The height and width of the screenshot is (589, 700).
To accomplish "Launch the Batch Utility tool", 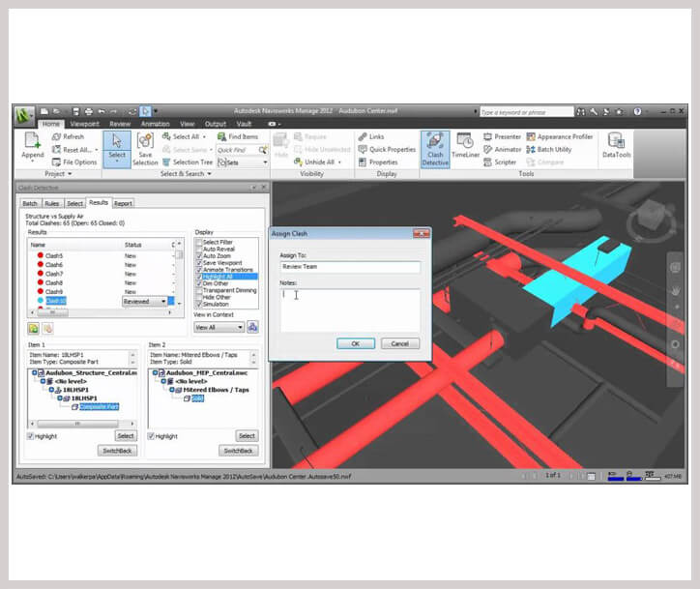I will (x=548, y=149).
